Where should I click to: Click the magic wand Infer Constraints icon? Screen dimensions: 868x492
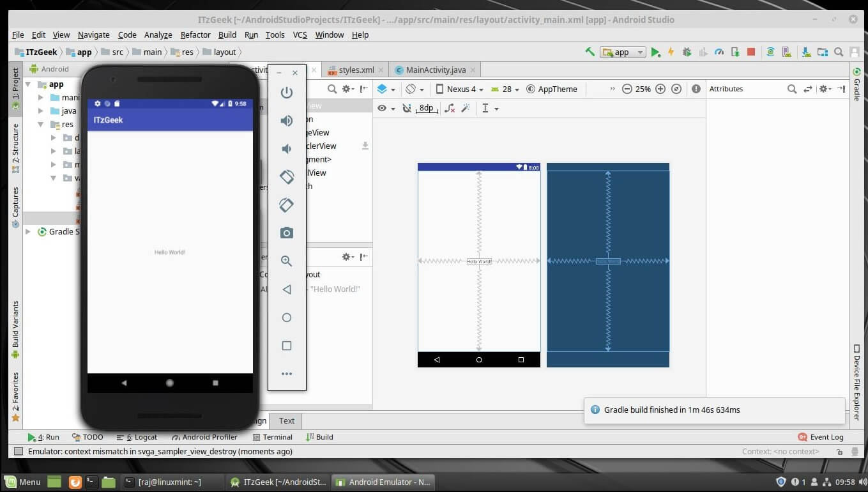[x=466, y=109]
